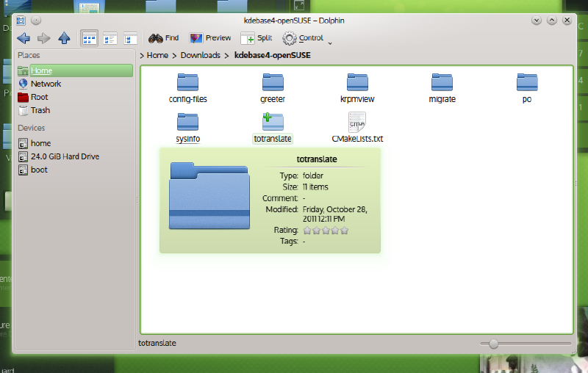
Task: Adjust the icon zoom slider handle
Action: click(493, 344)
